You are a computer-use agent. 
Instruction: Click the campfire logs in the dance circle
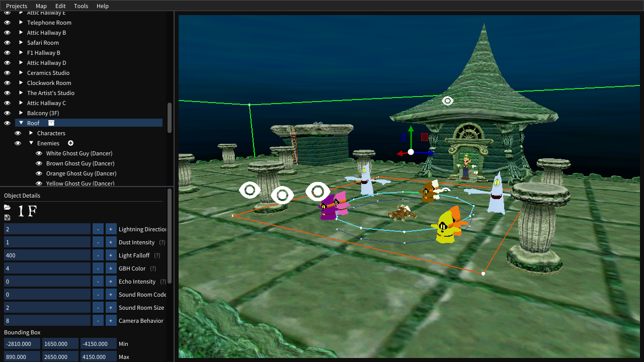point(401,213)
